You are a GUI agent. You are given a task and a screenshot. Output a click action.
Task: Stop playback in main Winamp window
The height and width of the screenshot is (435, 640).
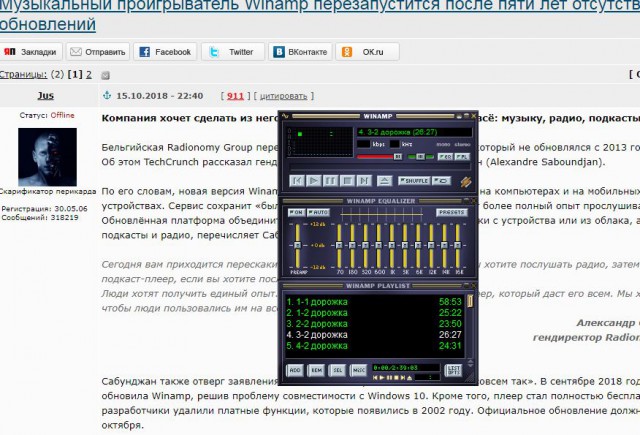point(347,180)
